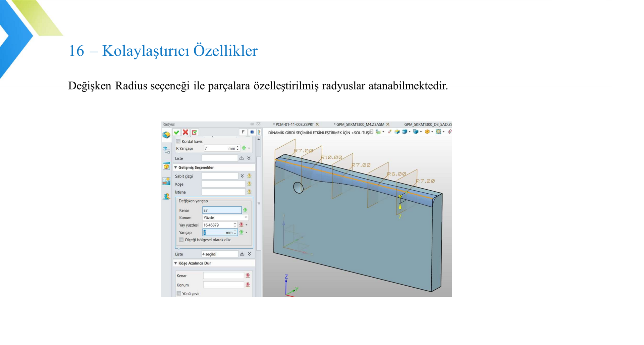The width and height of the screenshot is (644, 345).
Task: Collapse the Köşe Azalınca Dur section
Action: pyautogui.click(x=175, y=263)
